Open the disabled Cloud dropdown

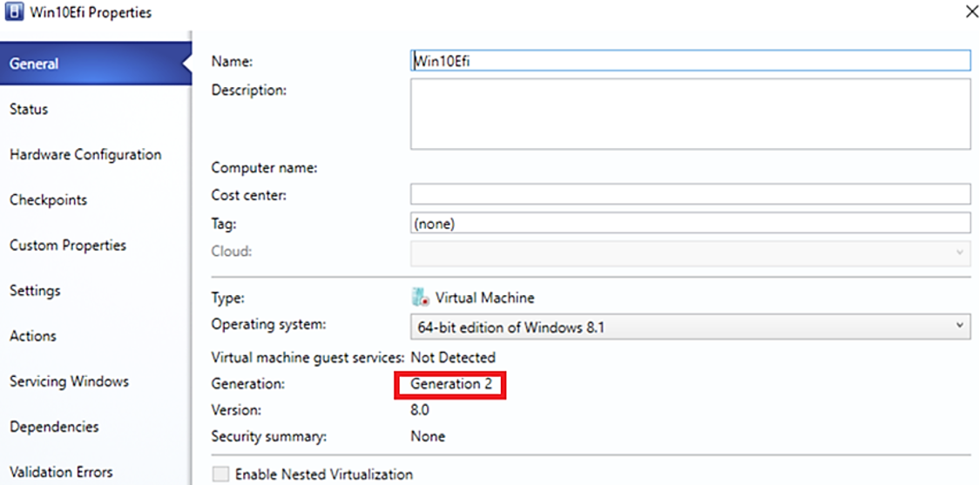[x=690, y=252]
